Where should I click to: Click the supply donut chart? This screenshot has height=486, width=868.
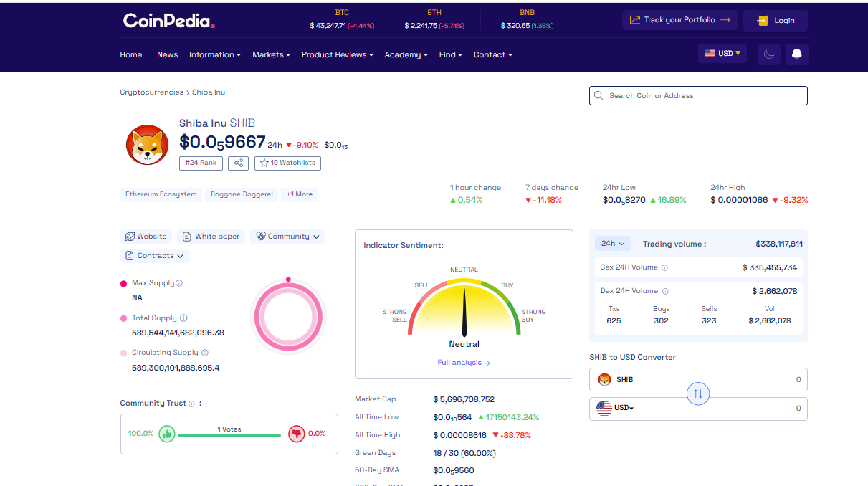(288, 318)
